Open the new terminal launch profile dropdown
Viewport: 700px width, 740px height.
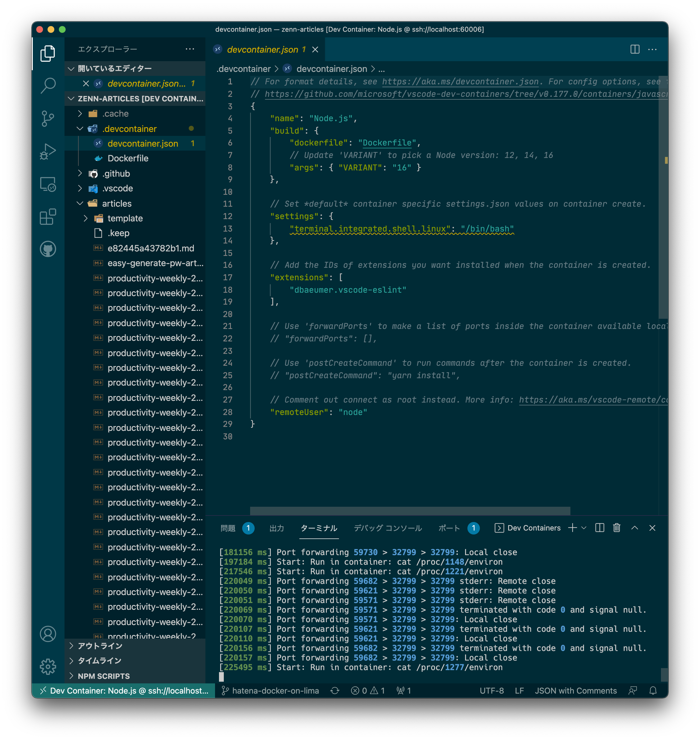[x=584, y=528]
